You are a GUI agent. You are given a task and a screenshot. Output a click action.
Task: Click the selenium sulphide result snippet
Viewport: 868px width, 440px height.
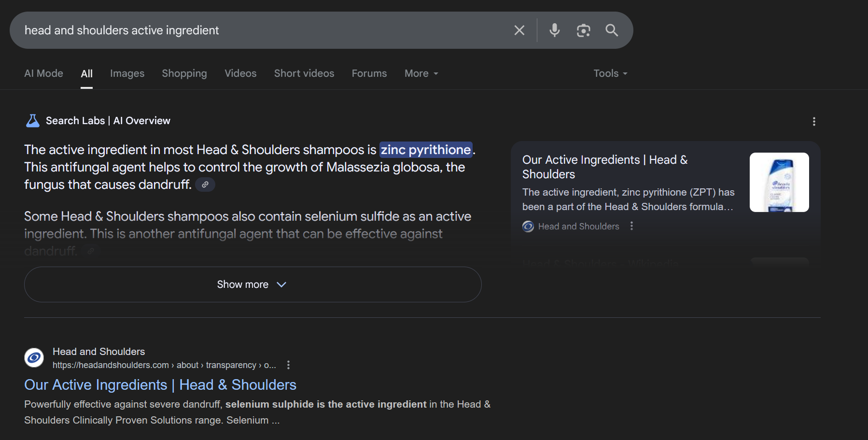pos(257,412)
